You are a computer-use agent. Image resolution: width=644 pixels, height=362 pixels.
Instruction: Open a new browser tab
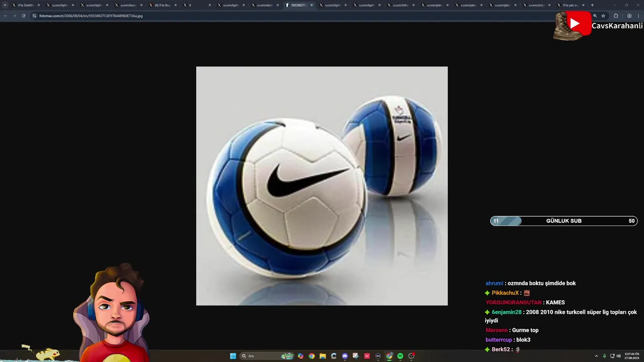(592, 5)
